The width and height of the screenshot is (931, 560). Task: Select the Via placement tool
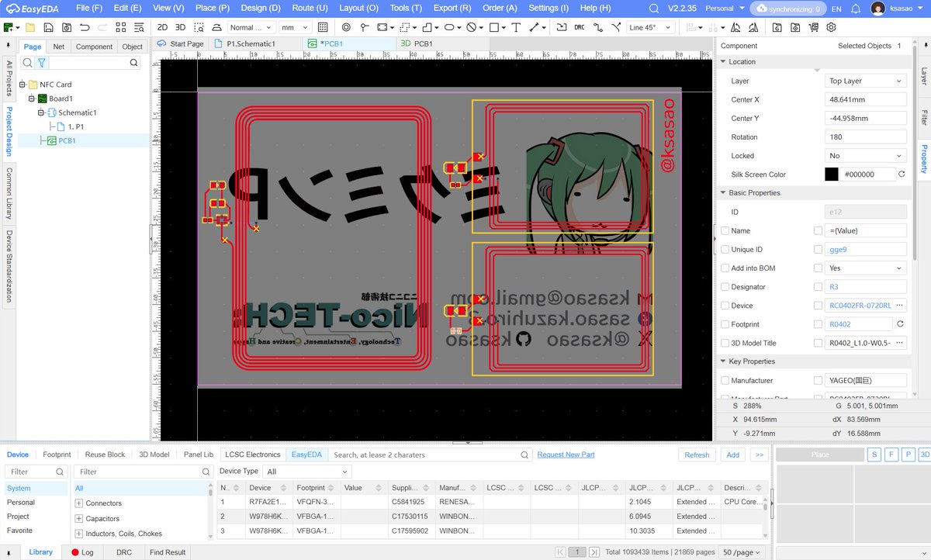coord(347,27)
